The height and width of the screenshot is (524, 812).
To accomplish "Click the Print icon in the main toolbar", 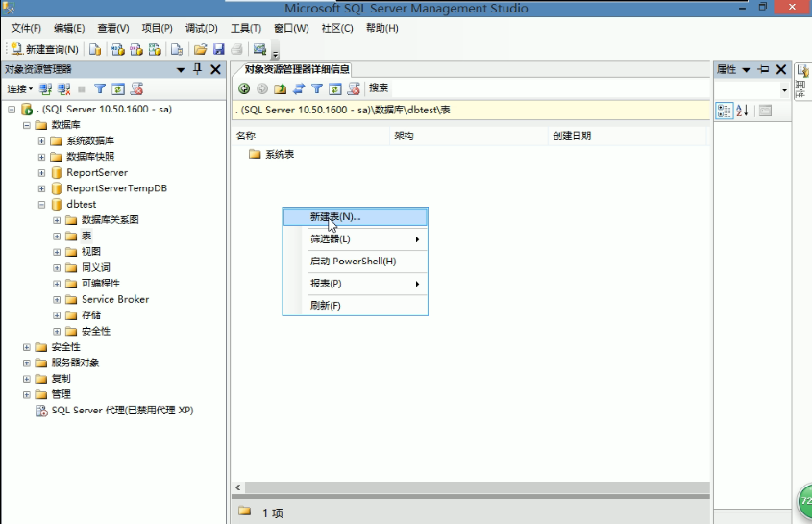I will [236, 49].
